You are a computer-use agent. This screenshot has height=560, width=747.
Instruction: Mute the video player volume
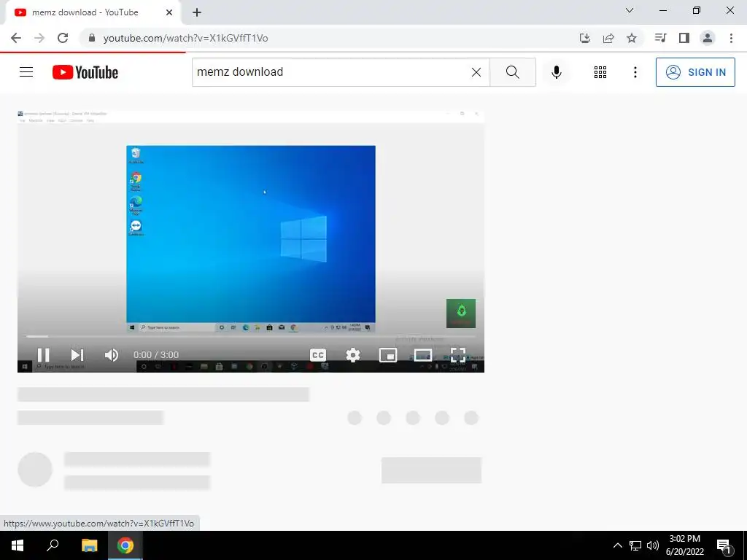coord(112,355)
